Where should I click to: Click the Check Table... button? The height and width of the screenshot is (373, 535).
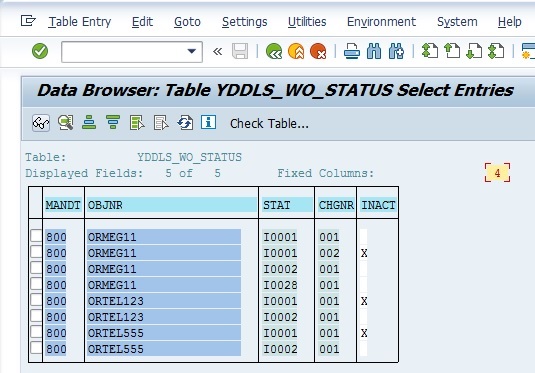point(269,124)
